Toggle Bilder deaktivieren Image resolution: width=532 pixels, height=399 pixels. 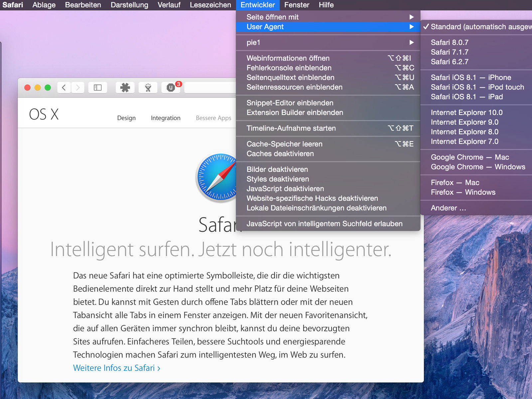point(328,169)
